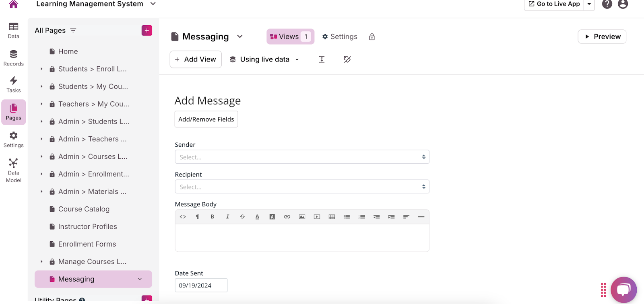Open the Tasks section in sidebar
The height and width of the screenshot is (304, 644).
tap(13, 84)
